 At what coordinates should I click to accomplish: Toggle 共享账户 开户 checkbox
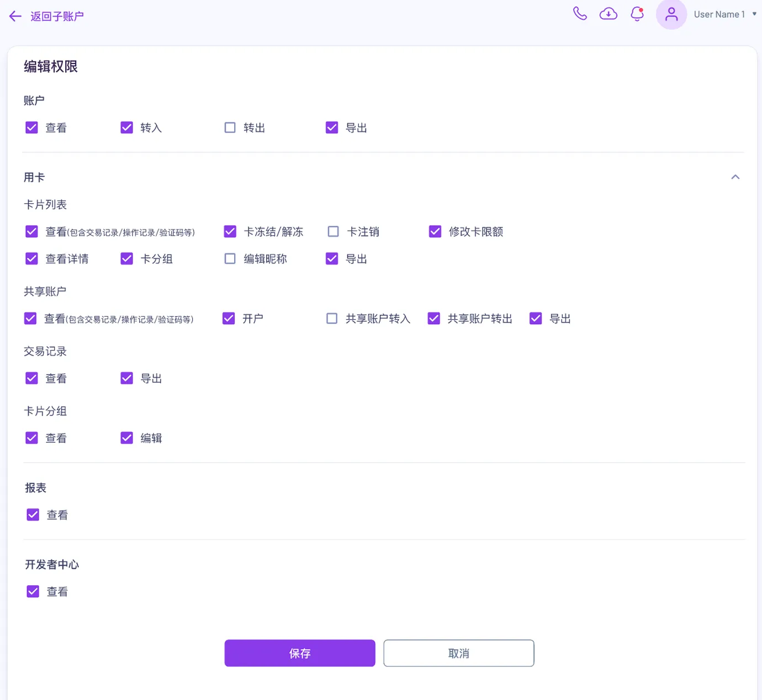click(229, 319)
